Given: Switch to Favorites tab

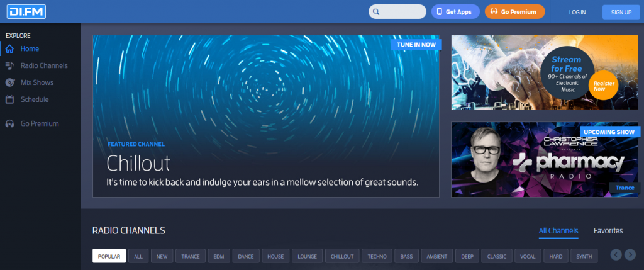Looking at the screenshot, I should pyautogui.click(x=608, y=231).
